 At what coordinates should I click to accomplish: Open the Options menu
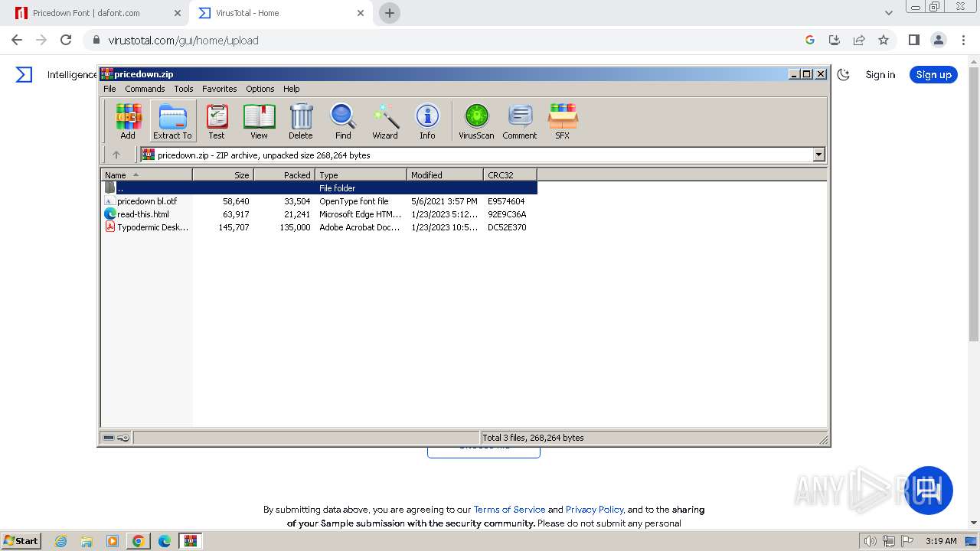(260, 89)
